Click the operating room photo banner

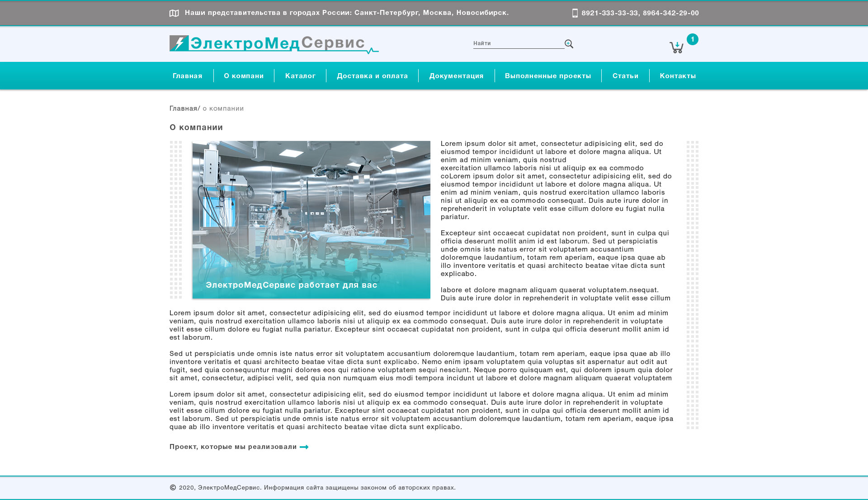[x=311, y=219]
